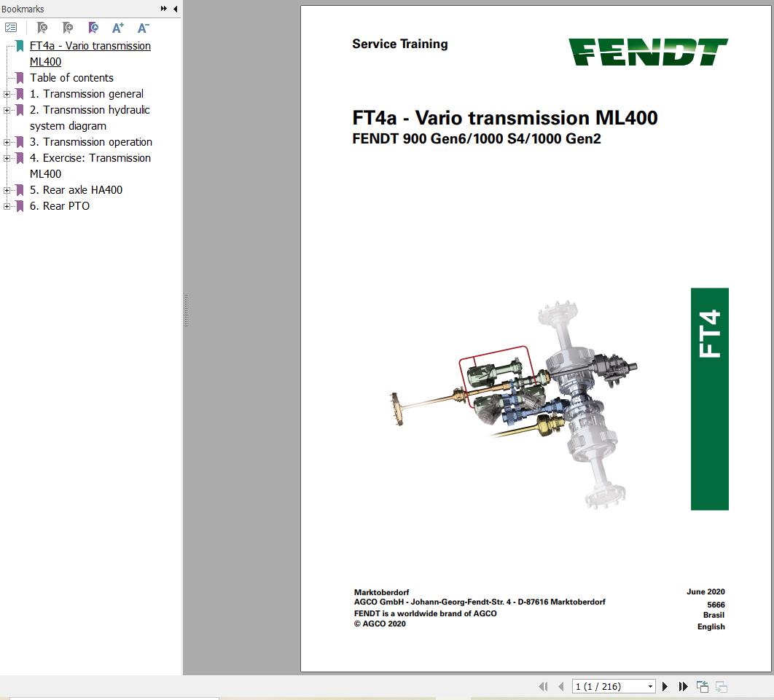Locate the current bookmark in tree

[x=93, y=28]
